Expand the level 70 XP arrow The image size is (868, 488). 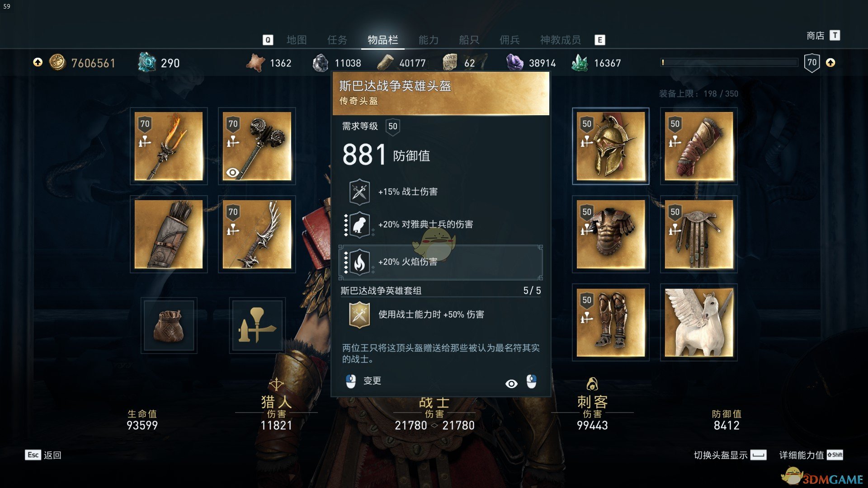pos(830,62)
